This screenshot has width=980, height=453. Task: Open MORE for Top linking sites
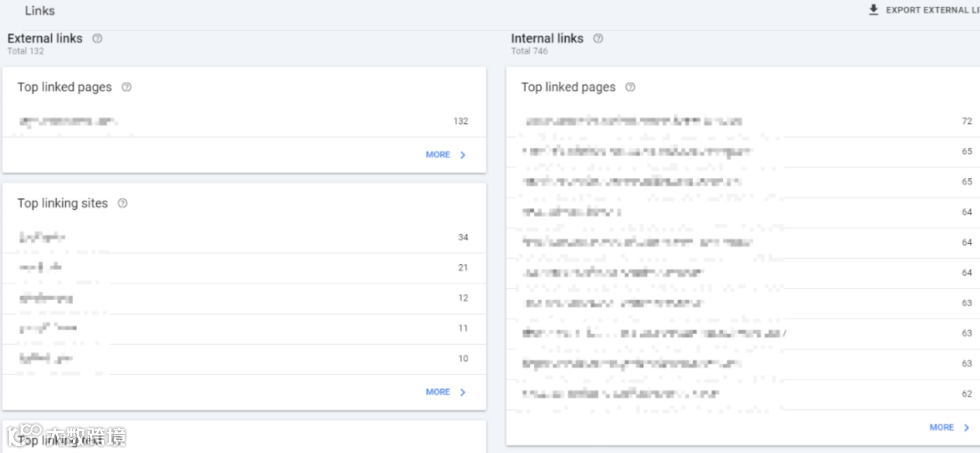[438, 392]
